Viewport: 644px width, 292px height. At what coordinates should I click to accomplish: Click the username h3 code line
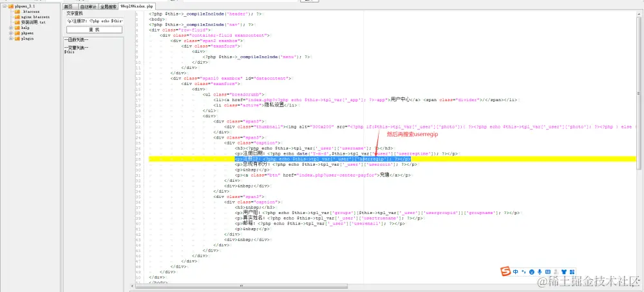click(314, 148)
